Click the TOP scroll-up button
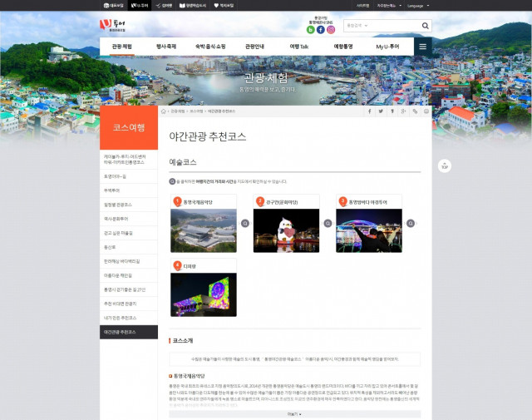532x420 pixels. pos(445,165)
